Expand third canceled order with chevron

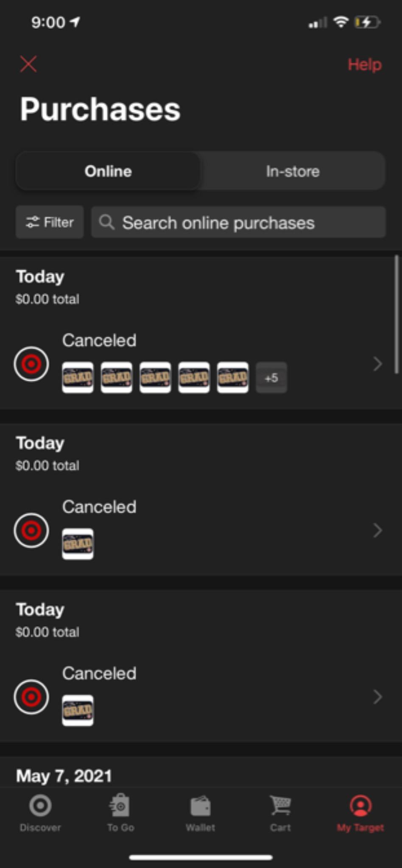tap(377, 697)
